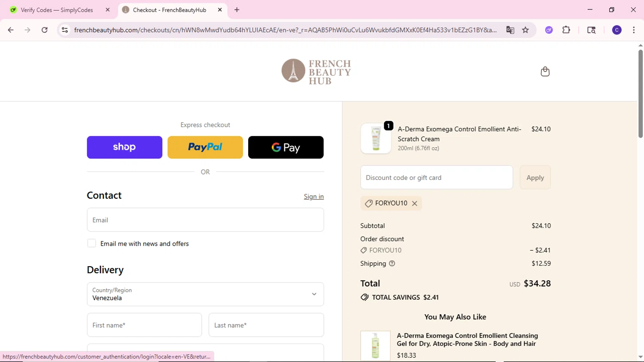This screenshot has height=362, width=644.
Task: Remove the FORYOU10 discount code tag
Action: pyautogui.click(x=415, y=204)
